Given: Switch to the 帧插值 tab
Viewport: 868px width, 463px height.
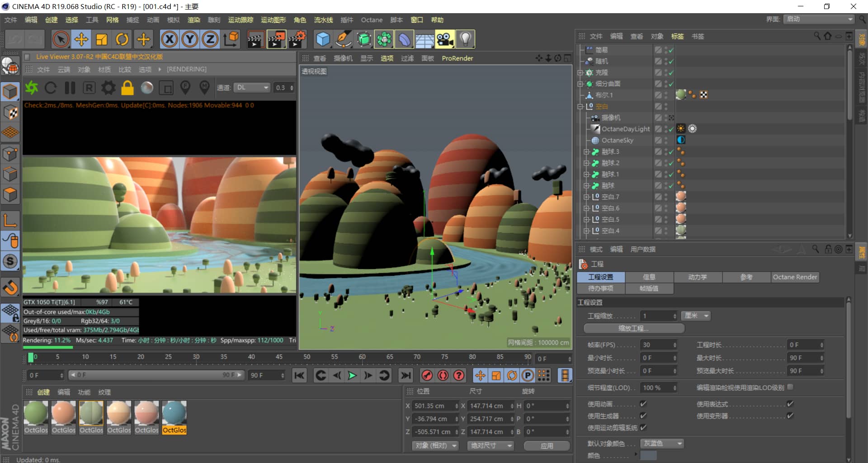Looking at the screenshot, I should [649, 288].
